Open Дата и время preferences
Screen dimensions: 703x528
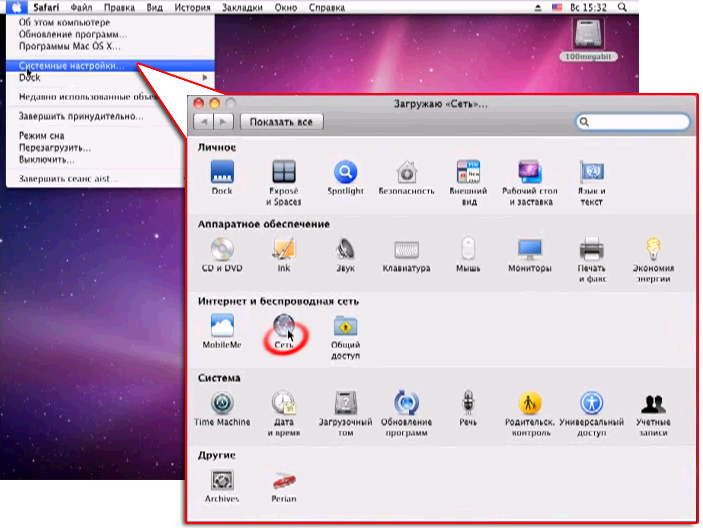[x=284, y=403]
